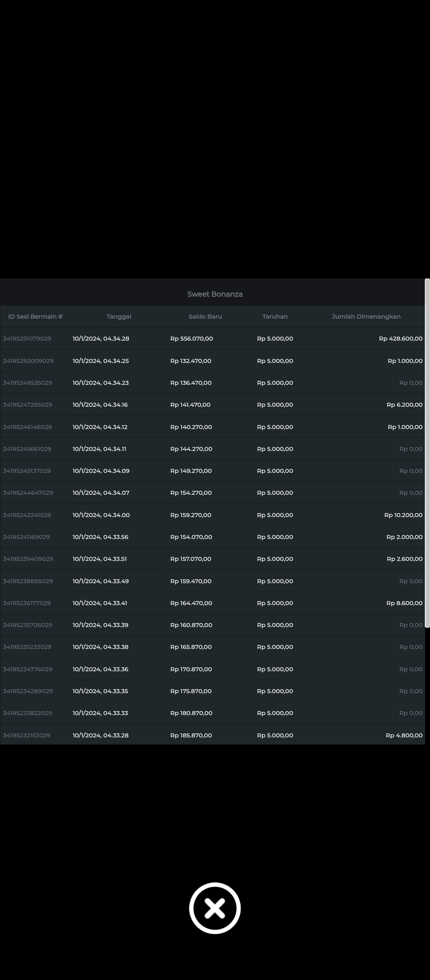Click the Rp 10.200,00 winnings cell
The height and width of the screenshot is (980, 430).
click(403, 515)
